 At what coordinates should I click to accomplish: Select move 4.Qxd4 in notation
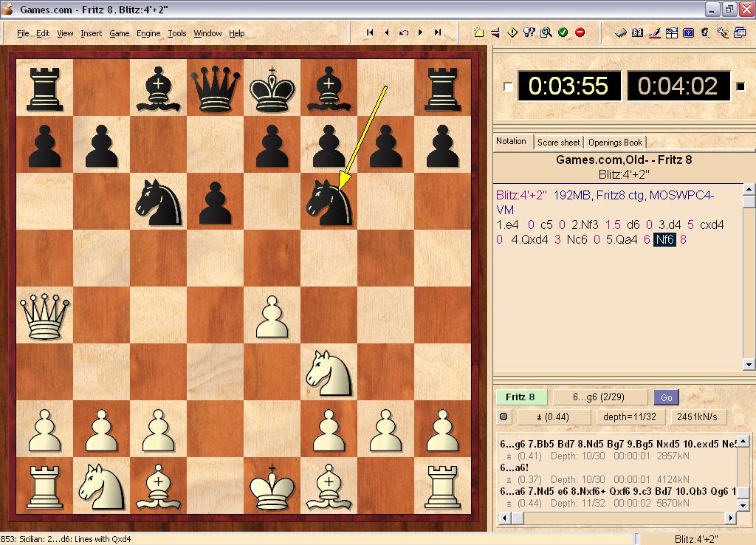coord(529,240)
